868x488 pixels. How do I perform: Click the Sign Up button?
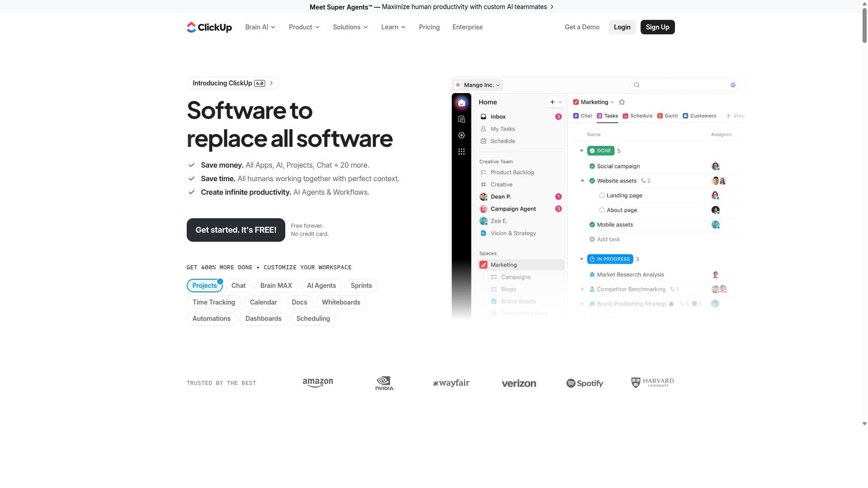[x=657, y=27]
